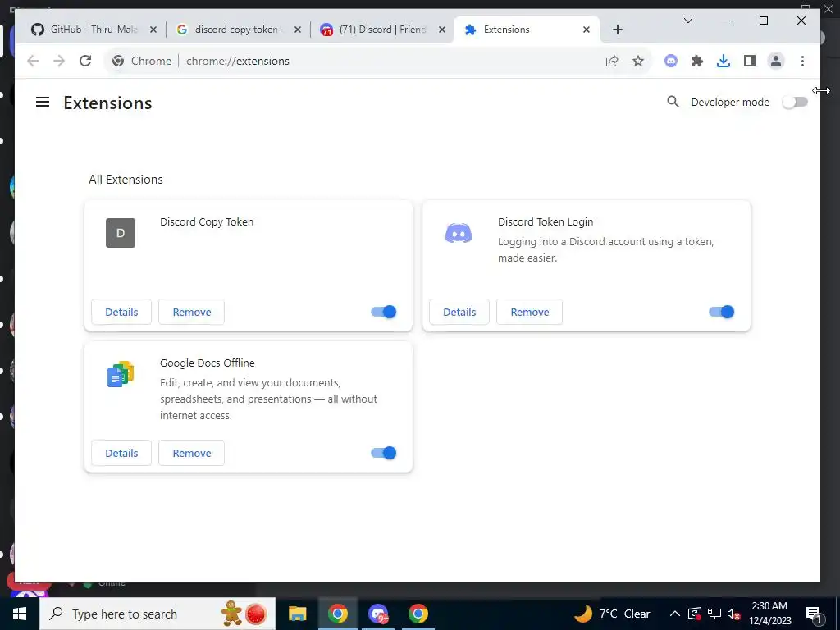
Task: Open the second Chrome taskbar icon
Action: (418, 614)
